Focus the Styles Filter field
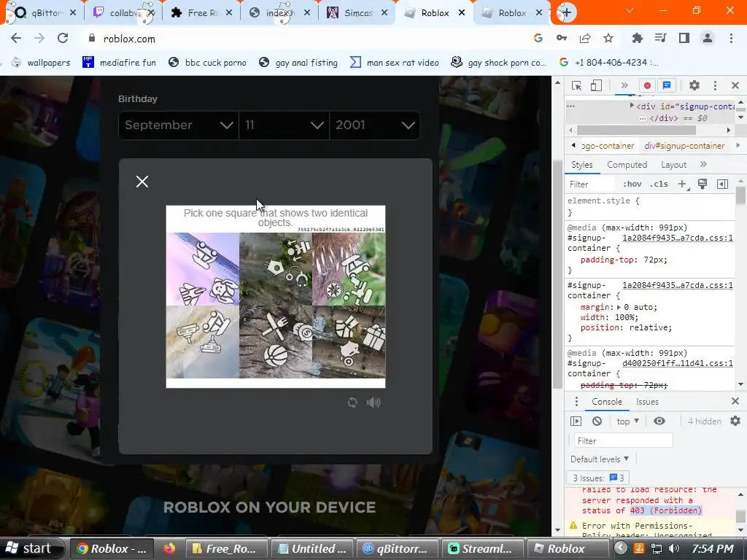Viewport: 747px width, 560px height. tap(591, 184)
